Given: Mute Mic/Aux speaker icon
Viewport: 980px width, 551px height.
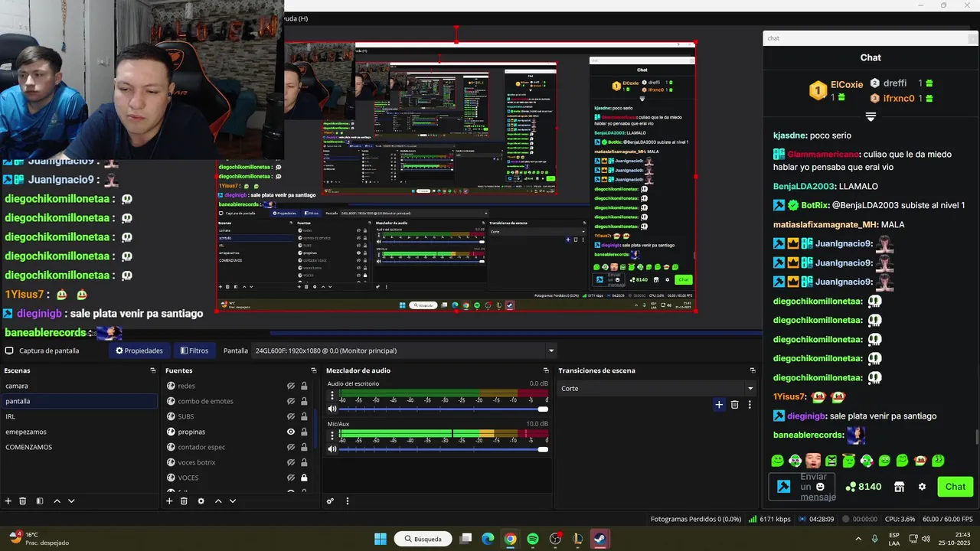Looking at the screenshot, I should click(x=332, y=449).
